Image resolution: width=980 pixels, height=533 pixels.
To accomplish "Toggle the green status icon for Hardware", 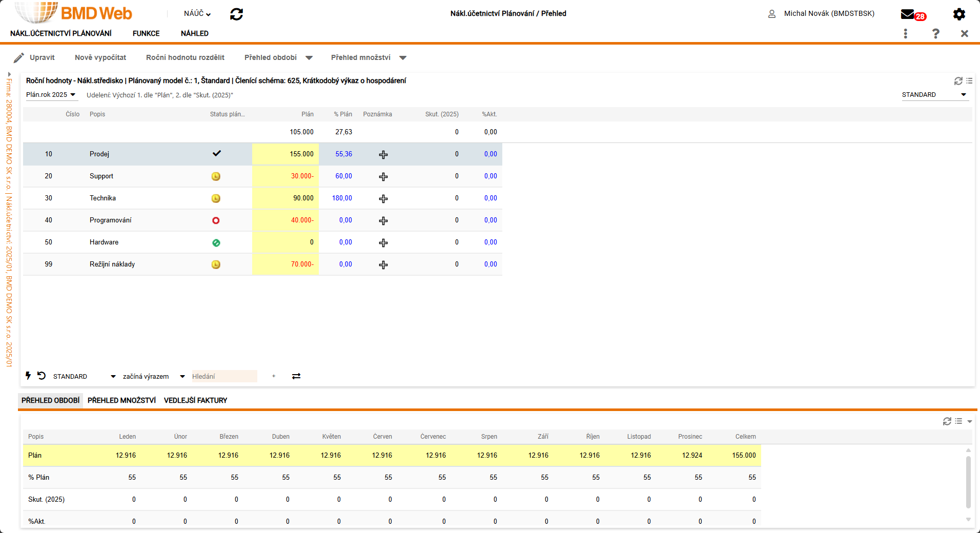I will (x=216, y=242).
